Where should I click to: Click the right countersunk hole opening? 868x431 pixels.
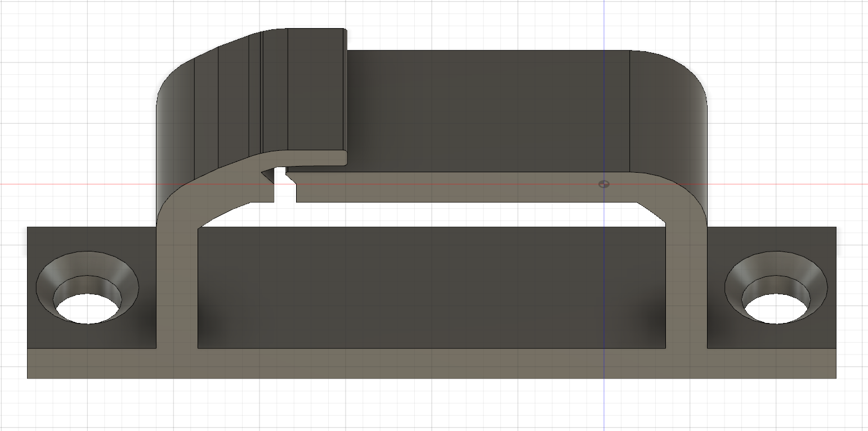pos(777,309)
